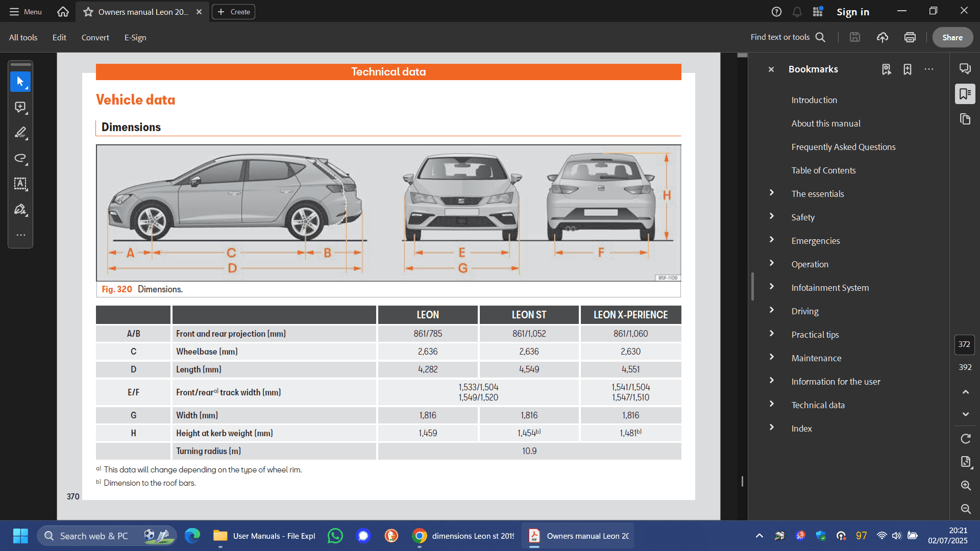980x551 pixels.
Task: Choose the add comment tool
Action: coord(20,107)
